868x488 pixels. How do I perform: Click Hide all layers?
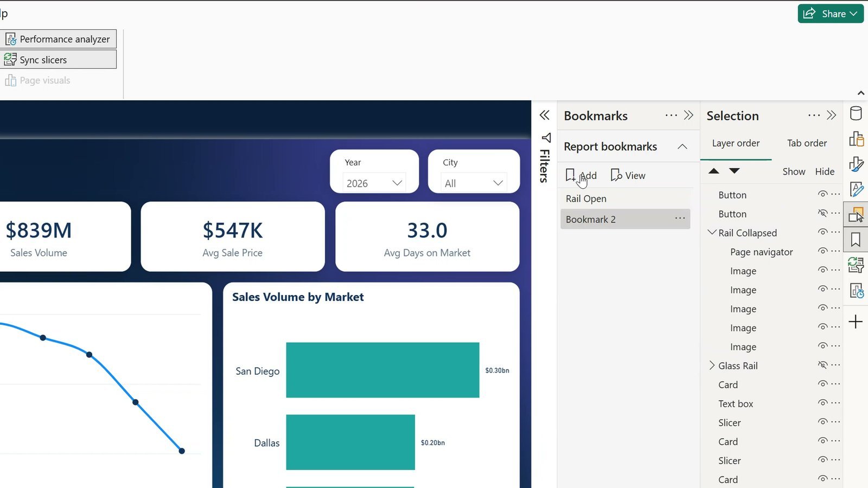tap(825, 171)
